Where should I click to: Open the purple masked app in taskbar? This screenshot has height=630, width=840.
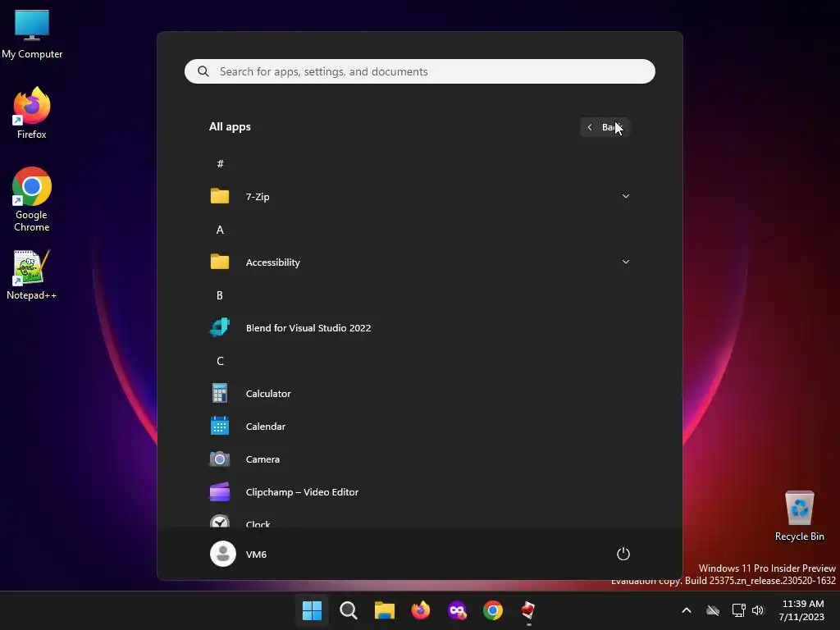pos(457,609)
